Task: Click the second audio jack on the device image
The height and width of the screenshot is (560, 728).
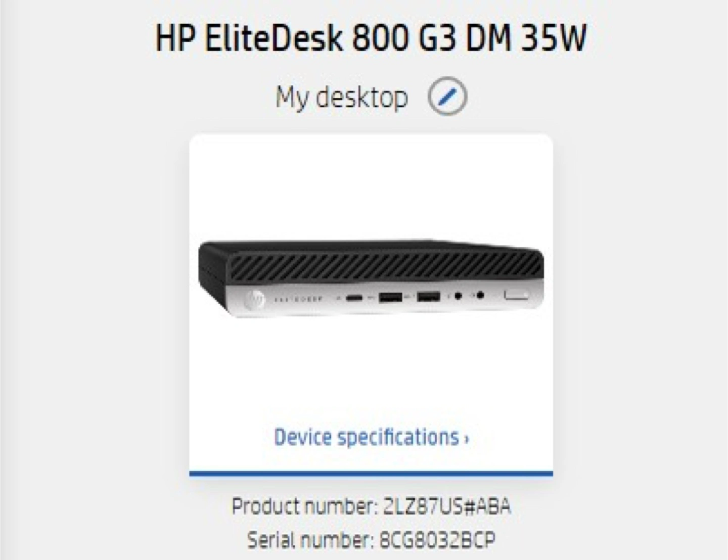Action: [x=481, y=295]
